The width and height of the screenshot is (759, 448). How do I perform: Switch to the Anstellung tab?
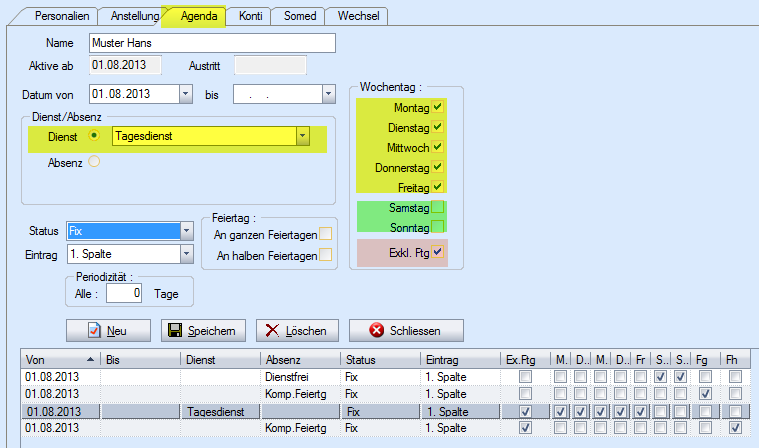pyautogui.click(x=135, y=16)
